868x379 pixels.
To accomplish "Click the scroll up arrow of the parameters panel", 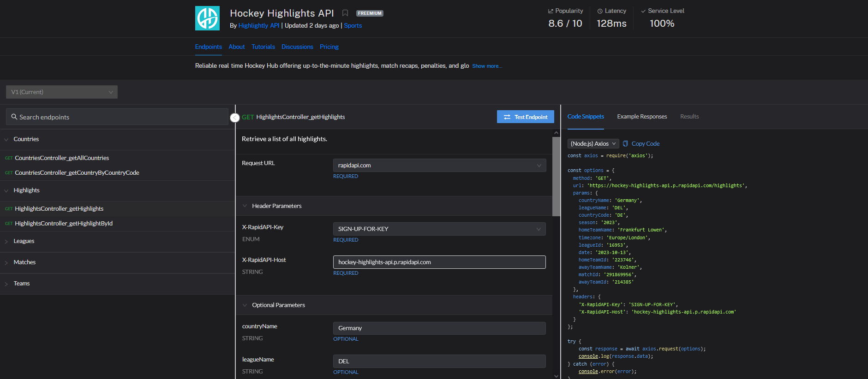I will click(556, 133).
